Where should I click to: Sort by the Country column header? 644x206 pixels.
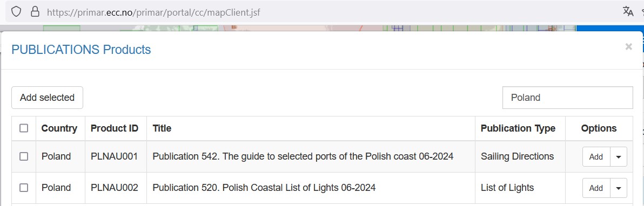(x=59, y=128)
